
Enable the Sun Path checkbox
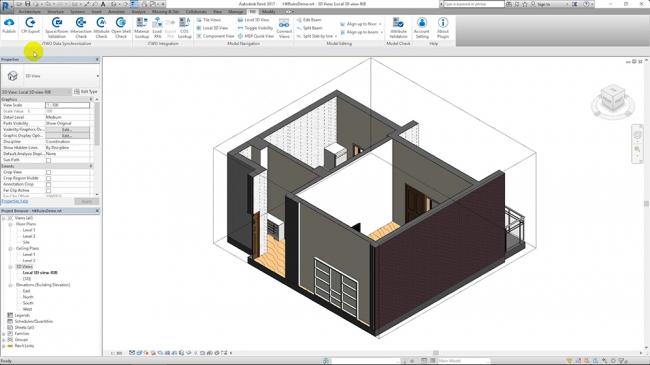[x=49, y=160]
